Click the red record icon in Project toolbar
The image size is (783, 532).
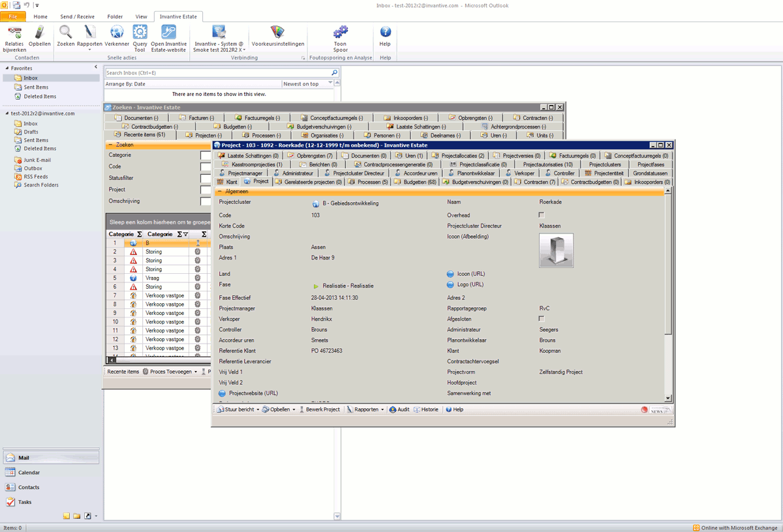645,410
